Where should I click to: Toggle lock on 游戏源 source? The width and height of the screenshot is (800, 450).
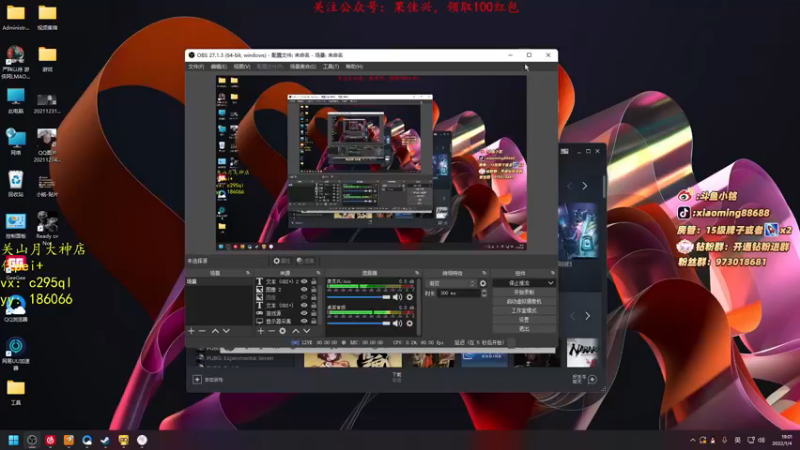pyautogui.click(x=314, y=313)
